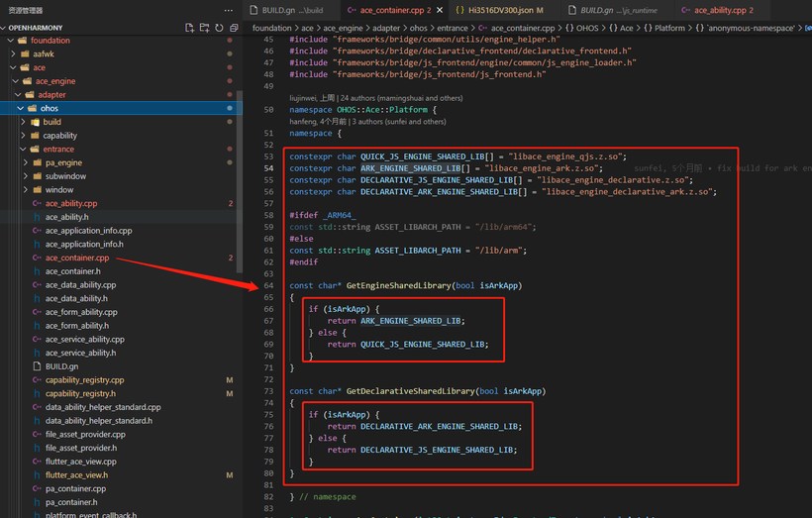Collapse the ace_engine folder
Screen dimensions: 812x518
point(16,81)
